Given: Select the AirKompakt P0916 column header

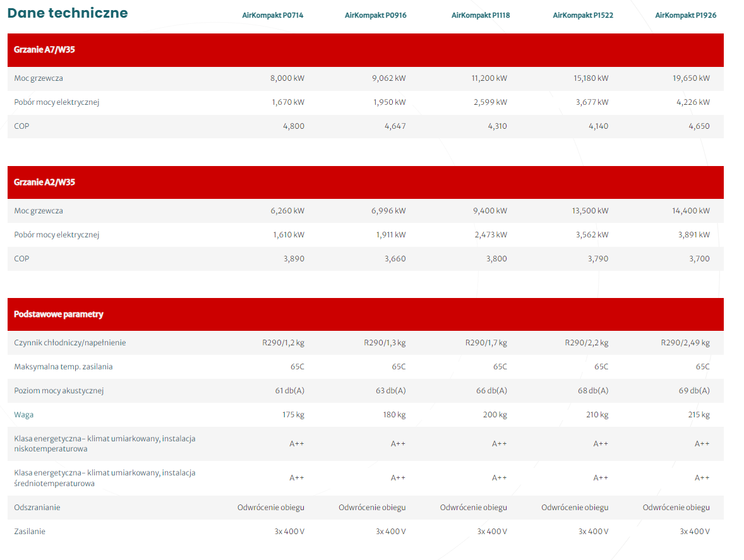Looking at the screenshot, I should tap(375, 15).
